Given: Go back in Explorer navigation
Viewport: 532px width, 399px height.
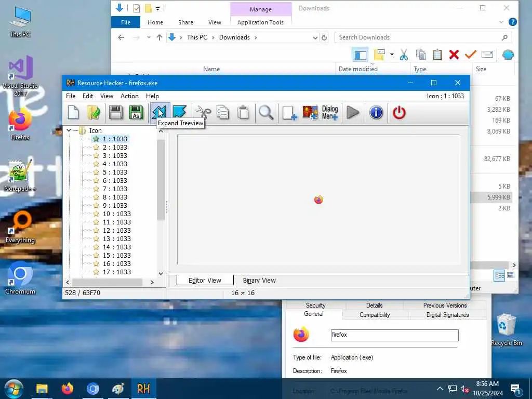Looking at the screenshot, I should coord(121,37).
